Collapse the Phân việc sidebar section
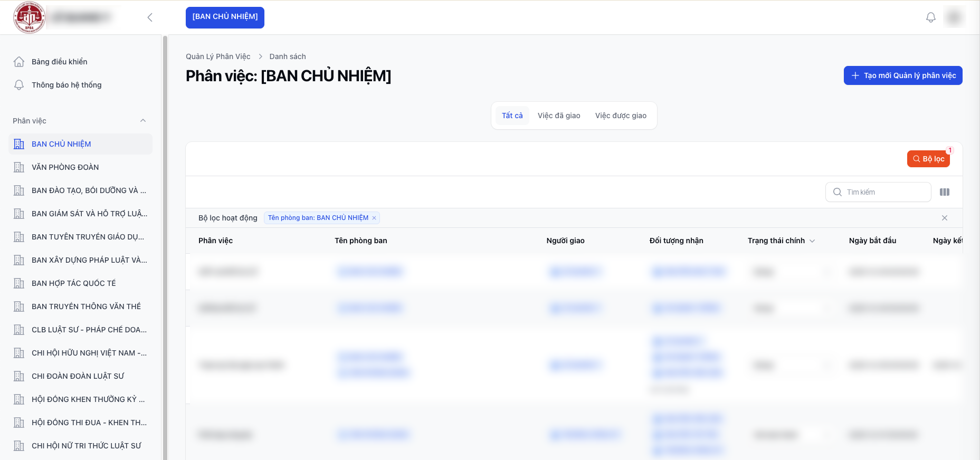Screen dimensions: 980x460 pyautogui.click(x=143, y=121)
